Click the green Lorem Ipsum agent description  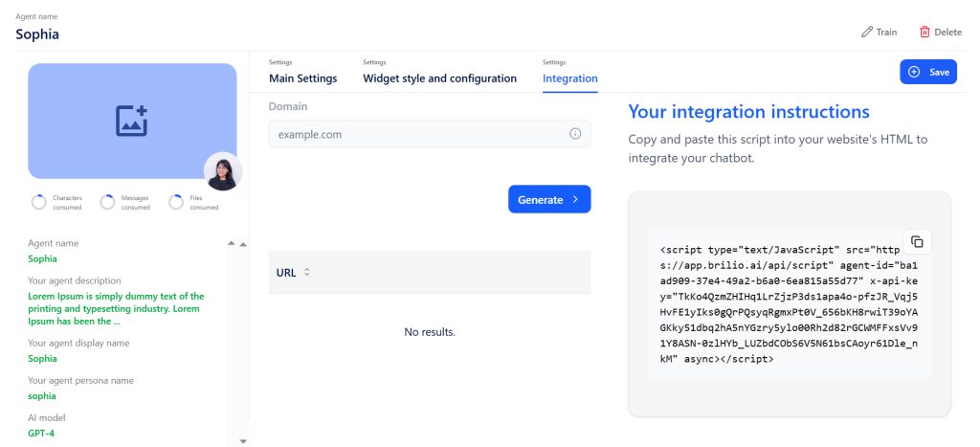(x=116, y=309)
